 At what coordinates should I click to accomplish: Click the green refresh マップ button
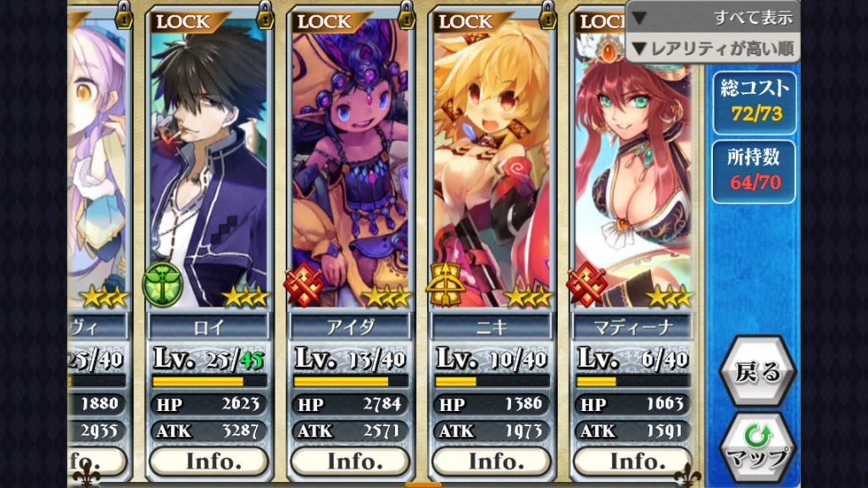[x=757, y=447]
